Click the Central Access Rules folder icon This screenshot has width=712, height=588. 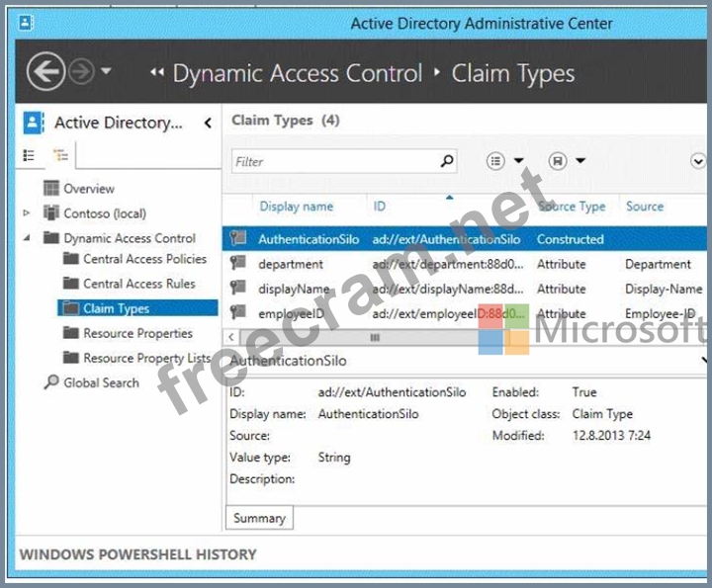click(70, 283)
